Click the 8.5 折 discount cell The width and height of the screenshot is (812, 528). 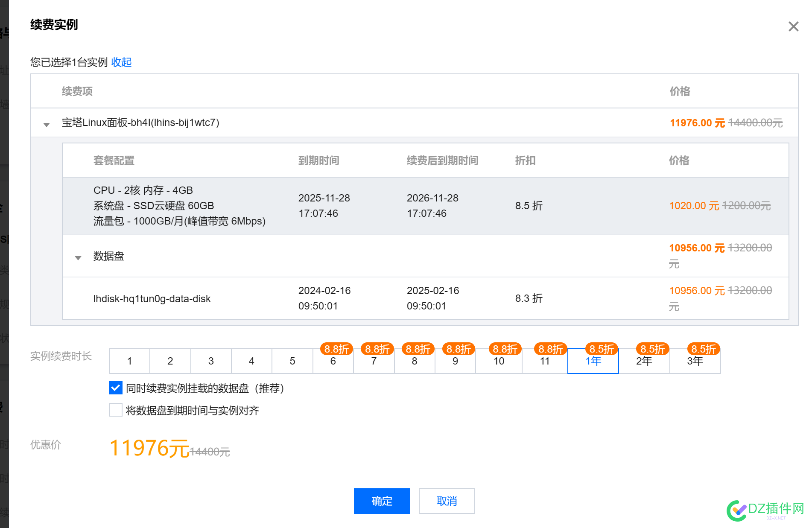529,206
